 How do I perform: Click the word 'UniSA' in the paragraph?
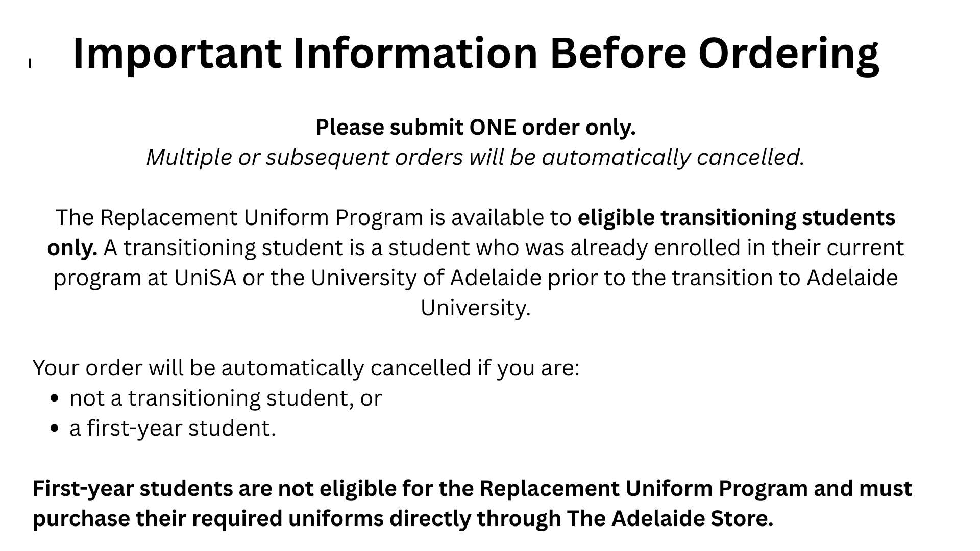click(205, 278)
